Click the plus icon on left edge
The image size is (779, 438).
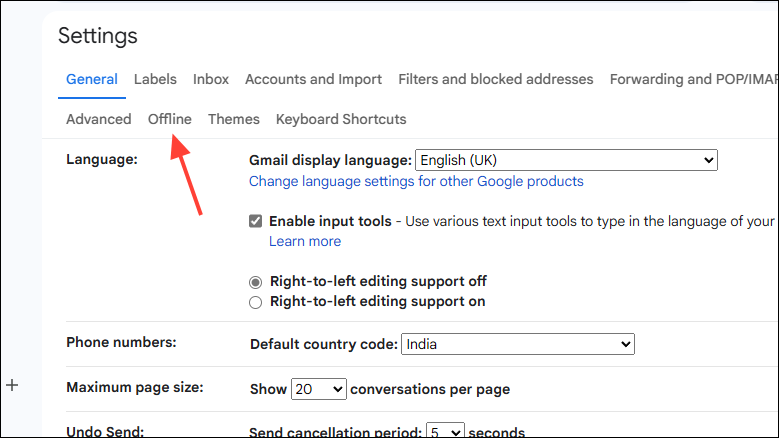(12, 385)
